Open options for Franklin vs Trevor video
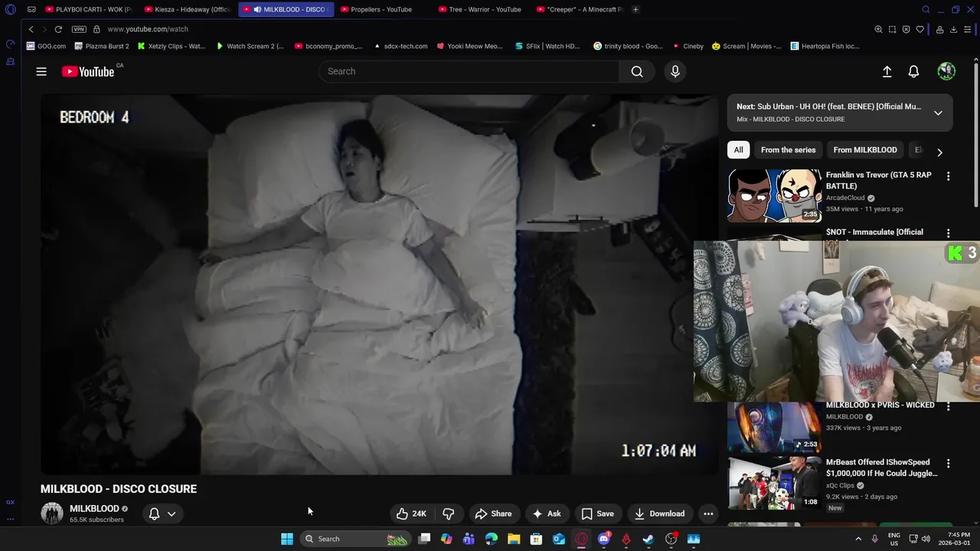 click(x=948, y=176)
